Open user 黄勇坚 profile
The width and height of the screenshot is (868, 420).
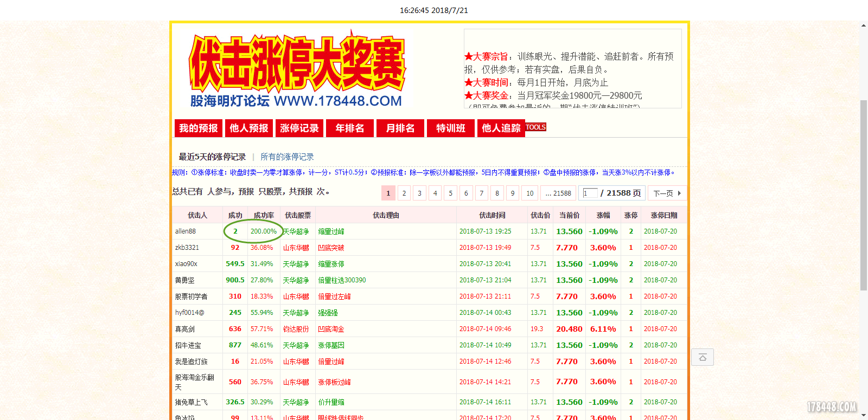(184, 280)
